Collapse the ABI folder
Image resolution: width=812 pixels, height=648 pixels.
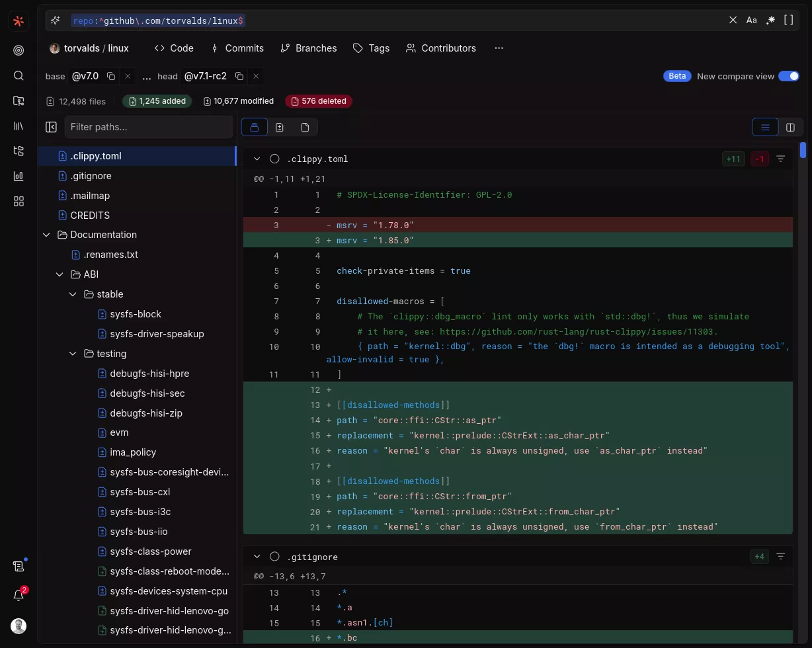pyautogui.click(x=60, y=274)
